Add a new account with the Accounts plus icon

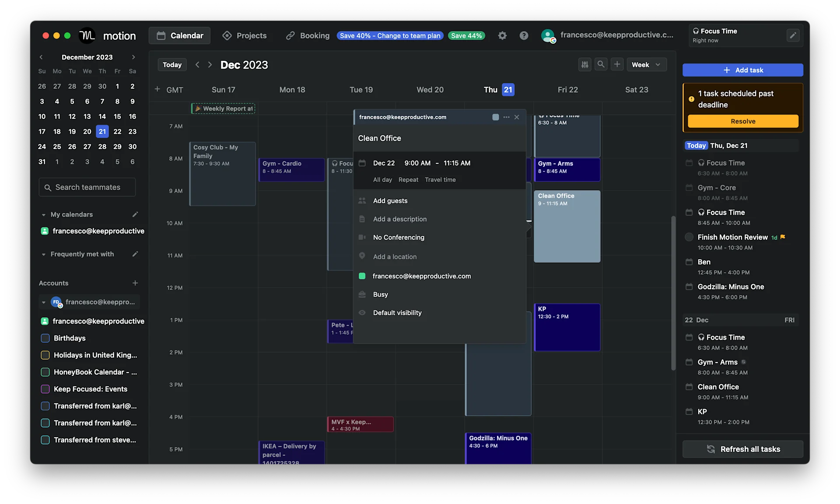click(x=135, y=283)
